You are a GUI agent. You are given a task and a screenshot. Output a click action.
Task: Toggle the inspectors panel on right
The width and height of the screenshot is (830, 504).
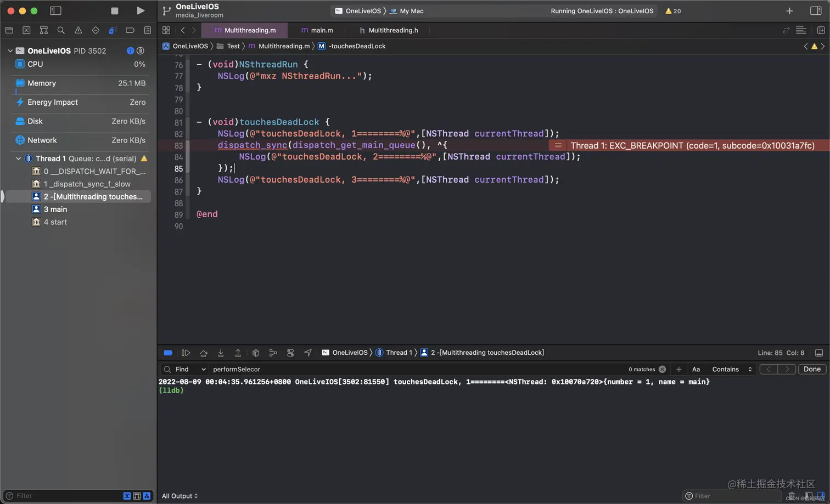(x=816, y=10)
